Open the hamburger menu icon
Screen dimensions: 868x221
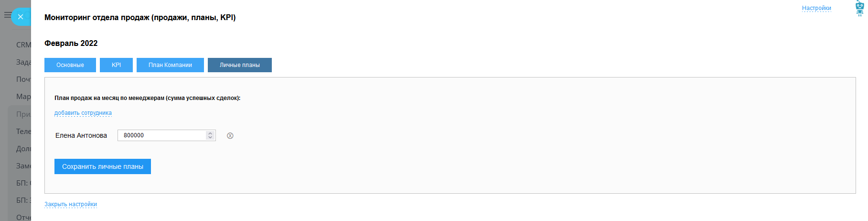(x=7, y=15)
